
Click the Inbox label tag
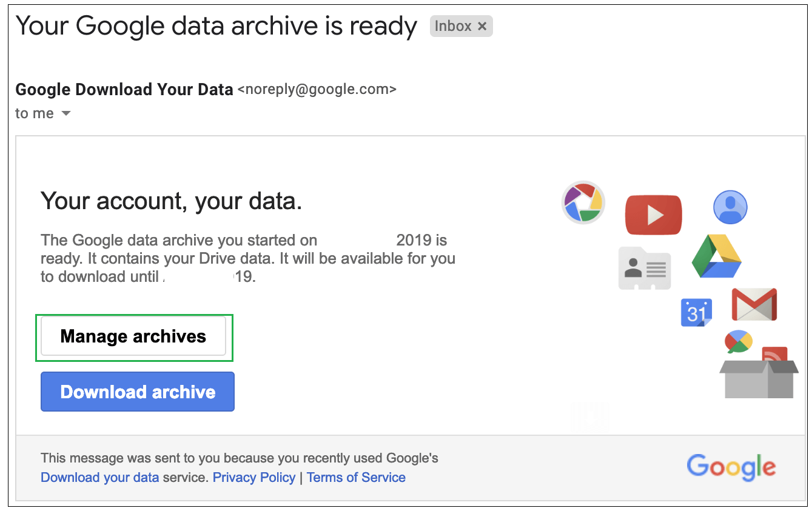(x=461, y=26)
